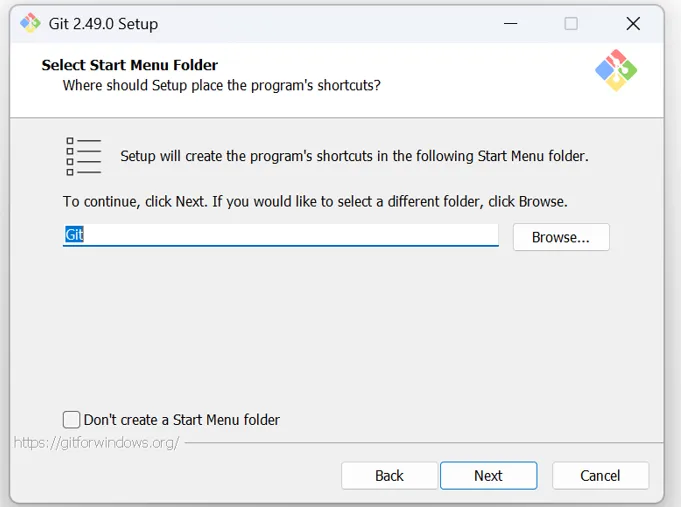Click the "Don't create a Start Menu folder" label text
Viewport: 681px width, 507px height.
(182, 420)
